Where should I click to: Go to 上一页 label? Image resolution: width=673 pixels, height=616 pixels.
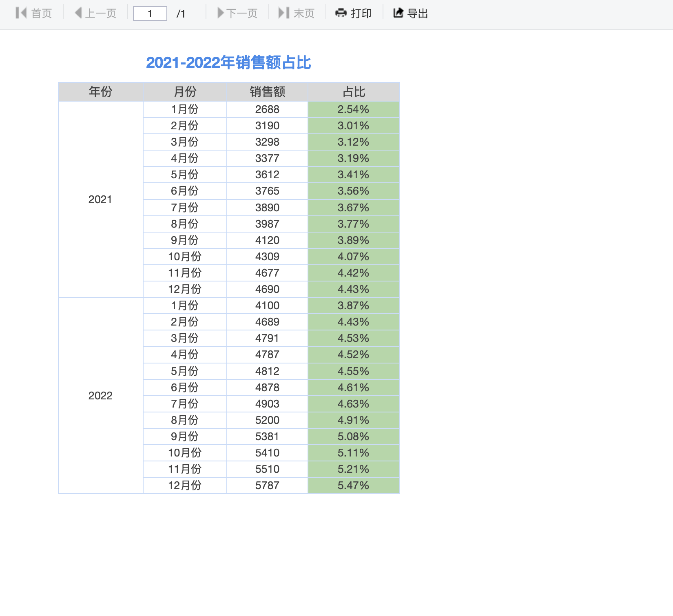[x=101, y=13]
